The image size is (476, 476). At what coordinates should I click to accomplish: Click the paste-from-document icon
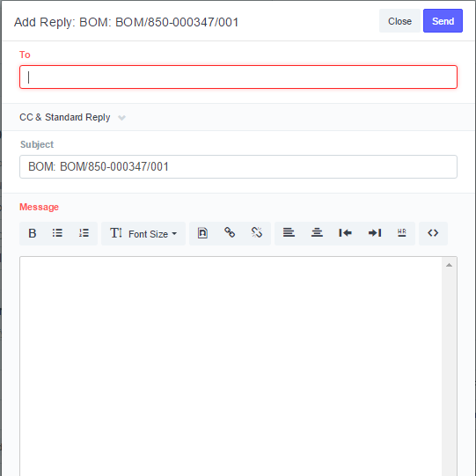point(202,233)
